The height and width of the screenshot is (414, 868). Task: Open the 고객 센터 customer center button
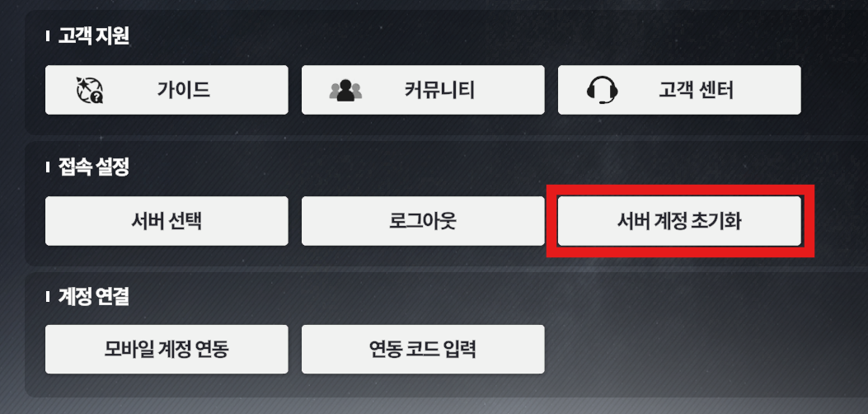point(679,90)
